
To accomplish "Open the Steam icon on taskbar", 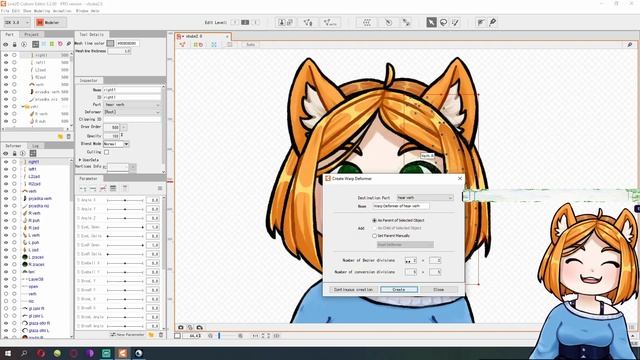I will [139, 353].
